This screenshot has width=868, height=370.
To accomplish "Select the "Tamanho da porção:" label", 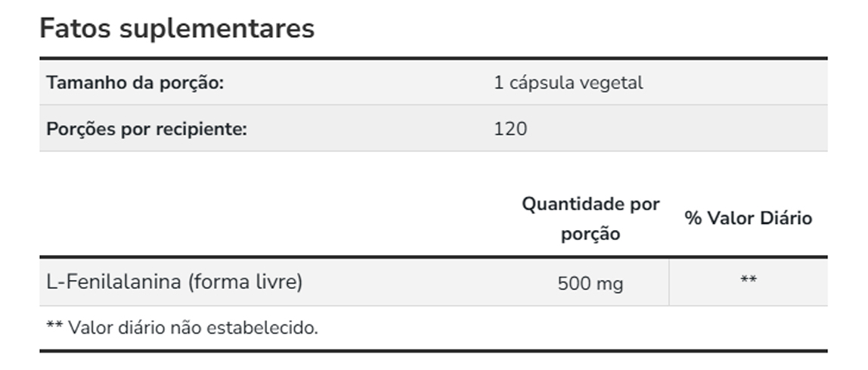I will click(x=135, y=82).
